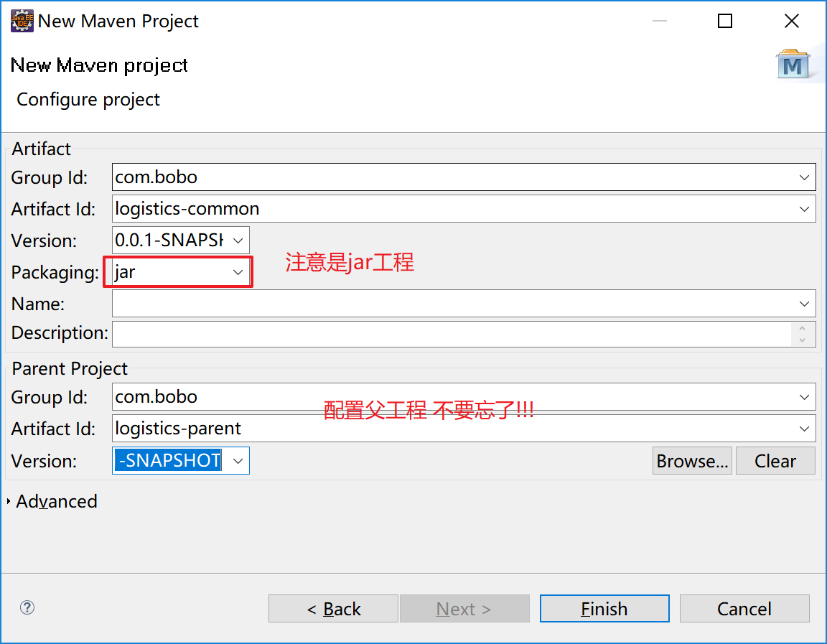This screenshot has width=827, height=644.
Task: Click the help question mark icon
Action: (x=27, y=607)
